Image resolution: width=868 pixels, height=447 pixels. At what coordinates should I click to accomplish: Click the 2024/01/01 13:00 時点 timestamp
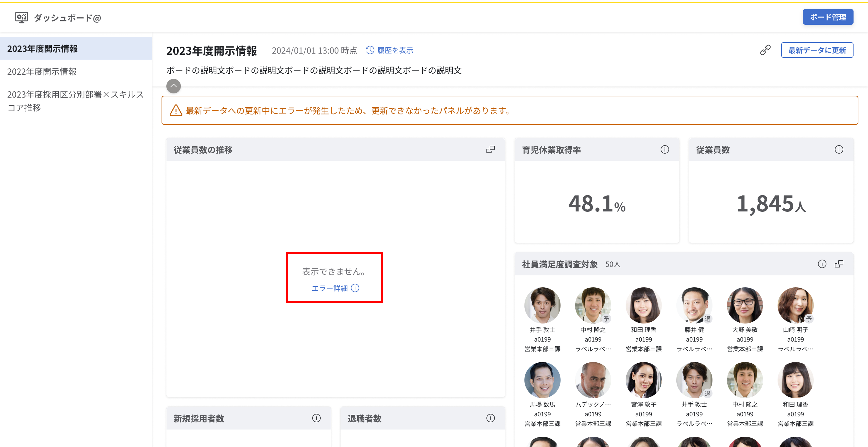(314, 50)
